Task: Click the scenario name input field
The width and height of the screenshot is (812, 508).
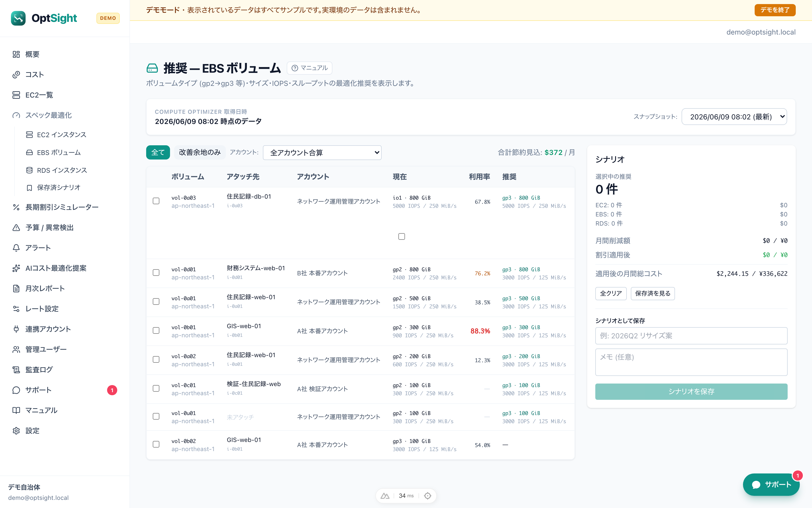Action: tap(691, 336)
